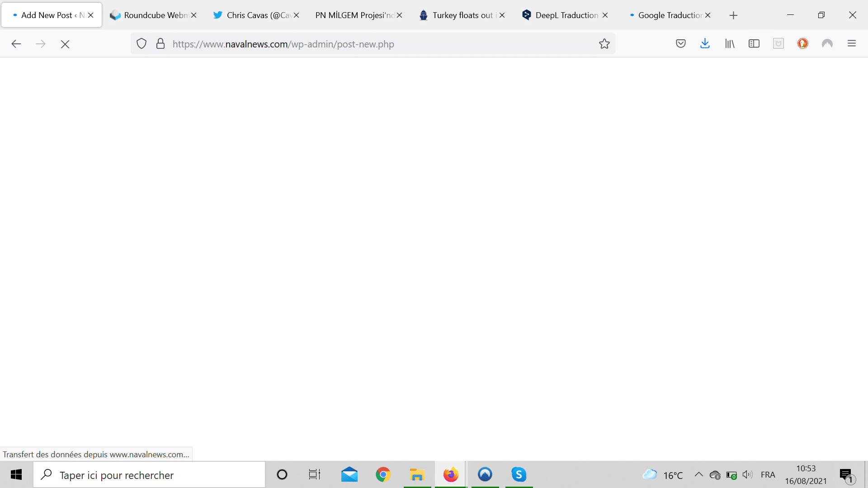Viewport: 868px width, 488px height.
Task: Toggle the sidebar view icon
Action: (x=754, y=44)
